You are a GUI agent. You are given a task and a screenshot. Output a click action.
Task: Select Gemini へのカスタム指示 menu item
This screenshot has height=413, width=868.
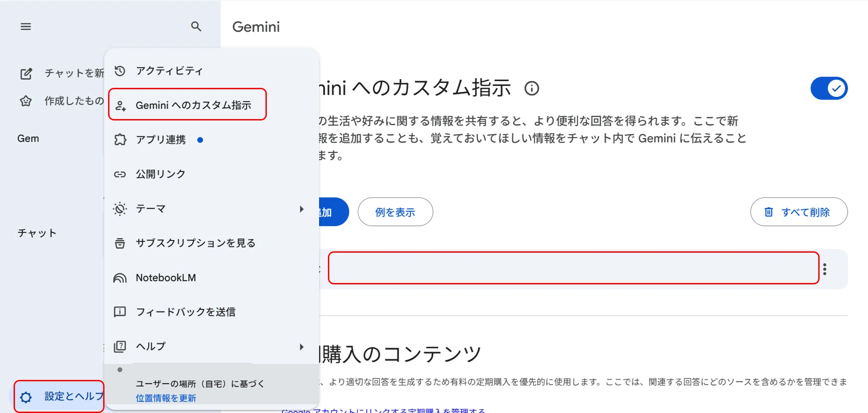pyautogui.click(x=187, y=105)
